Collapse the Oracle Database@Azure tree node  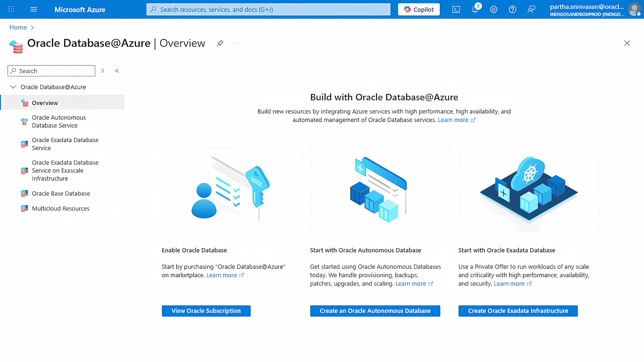13,87
